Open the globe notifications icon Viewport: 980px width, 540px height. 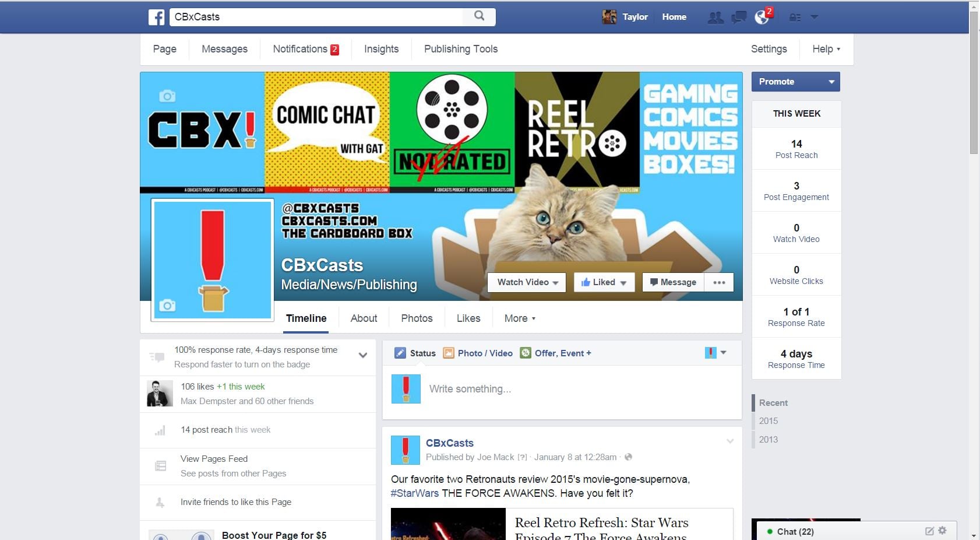[x=762, y=17]
